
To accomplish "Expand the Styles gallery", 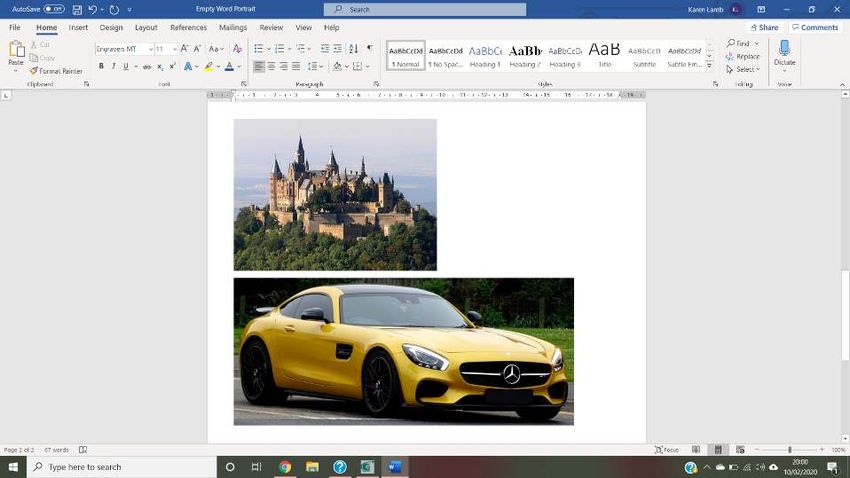I will tap(709, 66).
